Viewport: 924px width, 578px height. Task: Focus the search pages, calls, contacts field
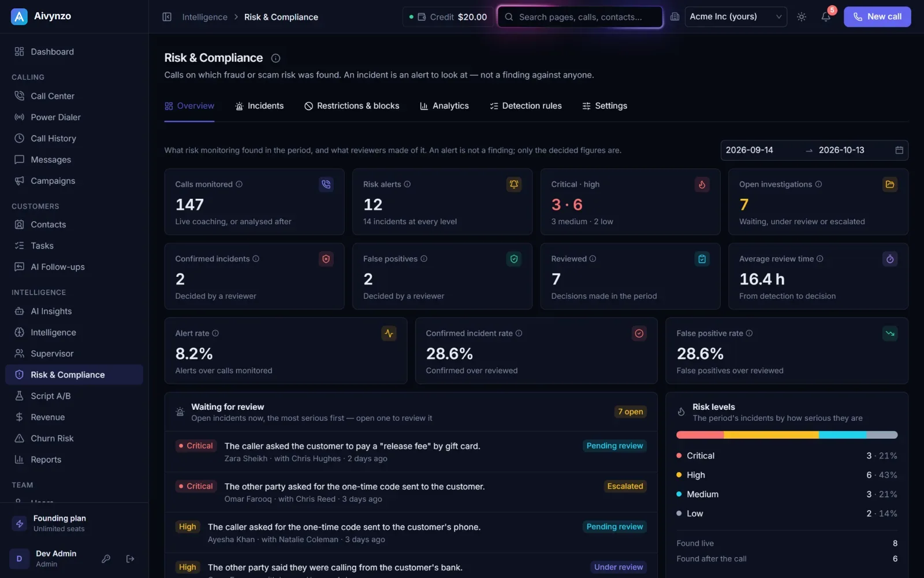pos(580,17)
